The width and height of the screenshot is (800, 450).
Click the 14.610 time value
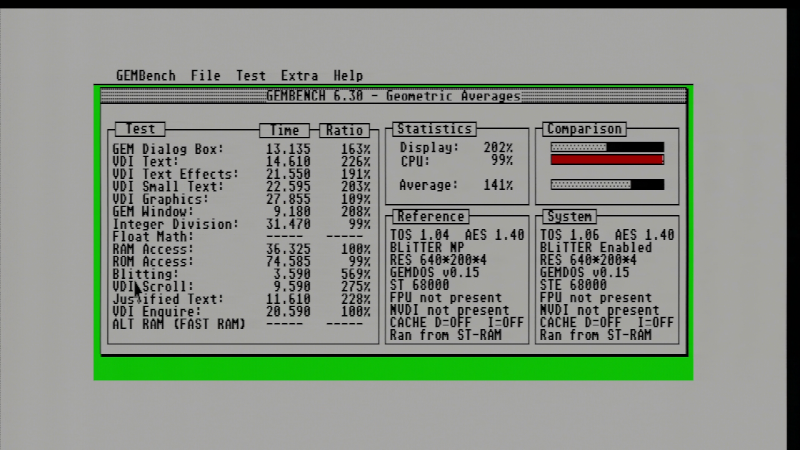point(288,162)
